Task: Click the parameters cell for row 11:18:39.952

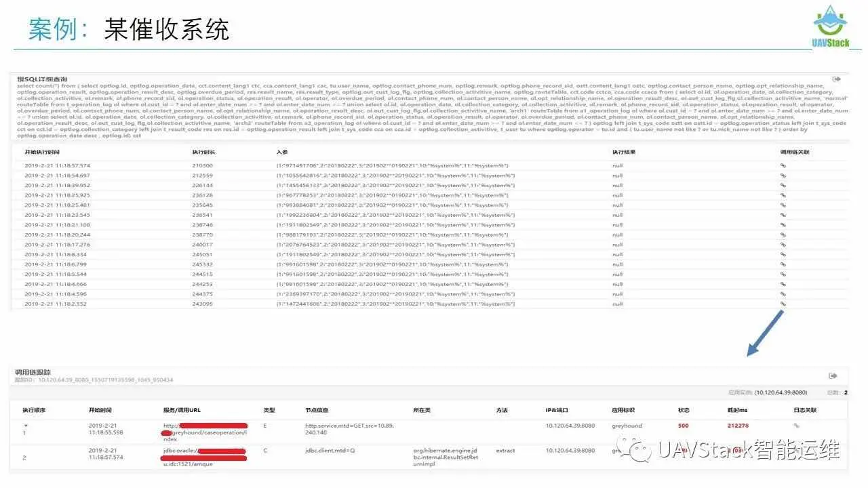Action: [395, 185]
